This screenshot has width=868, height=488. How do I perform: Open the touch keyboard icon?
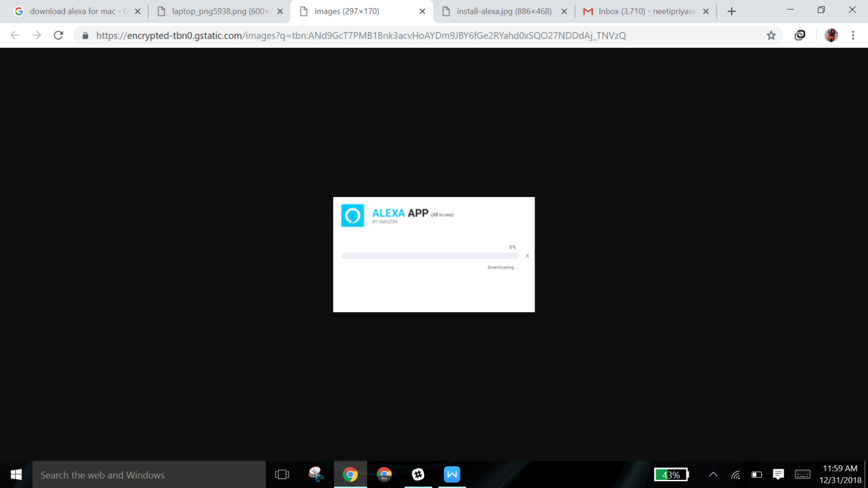tap(802, 474)
